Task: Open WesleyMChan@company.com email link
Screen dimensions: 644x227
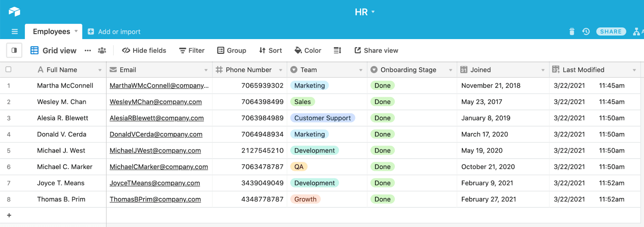Action: coord(156,102)
